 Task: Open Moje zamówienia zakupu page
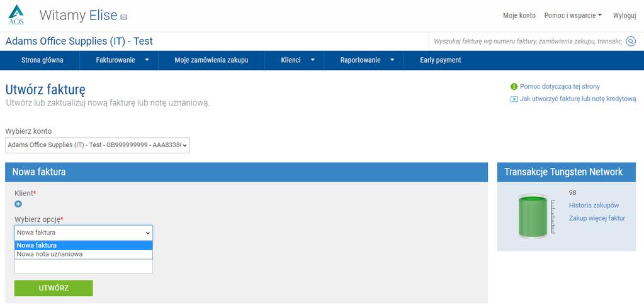click(211, 60)
